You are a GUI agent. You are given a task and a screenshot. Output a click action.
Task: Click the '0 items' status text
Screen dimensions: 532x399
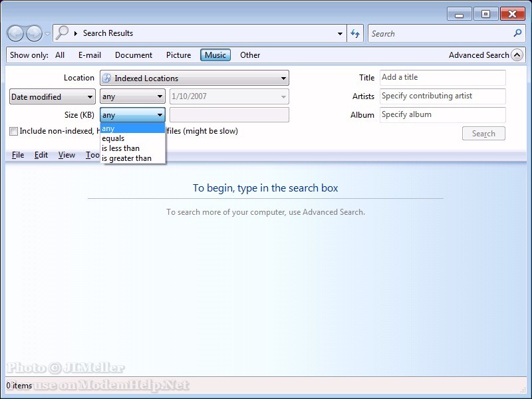tap(19, 386)
